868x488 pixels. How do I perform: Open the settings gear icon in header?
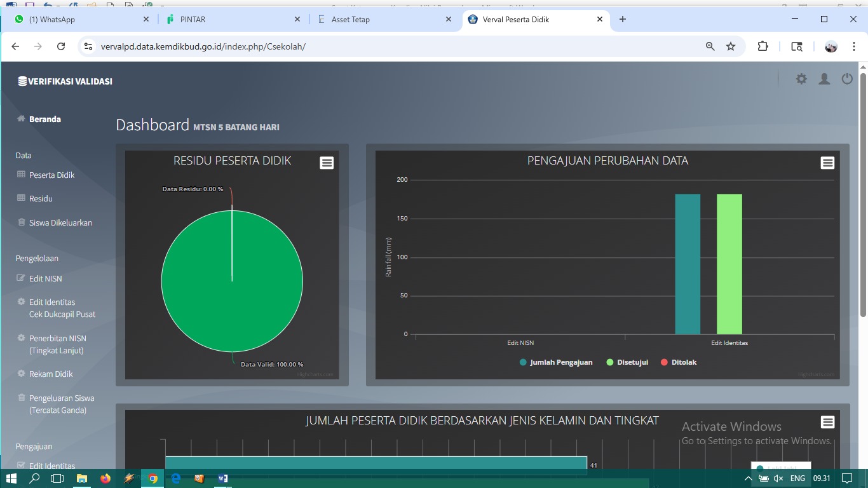(x=801, y=79)
